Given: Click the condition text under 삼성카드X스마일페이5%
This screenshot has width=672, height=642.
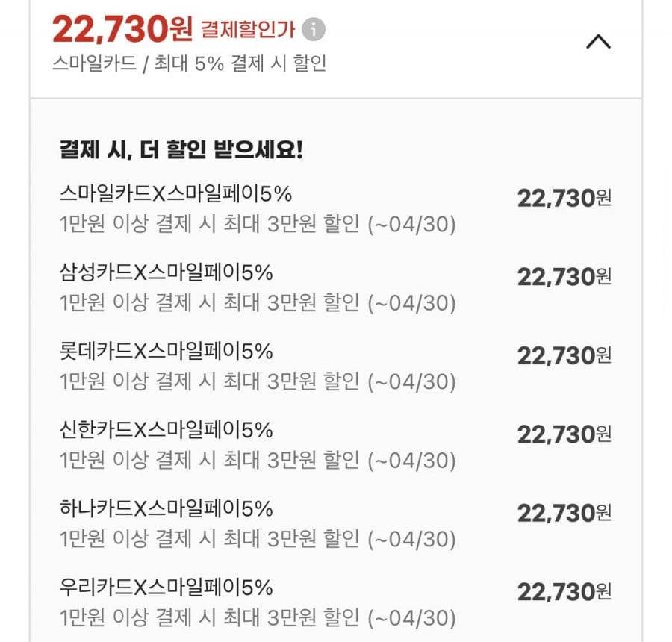Looking at the screenshot, I should (x=257, y=303).
